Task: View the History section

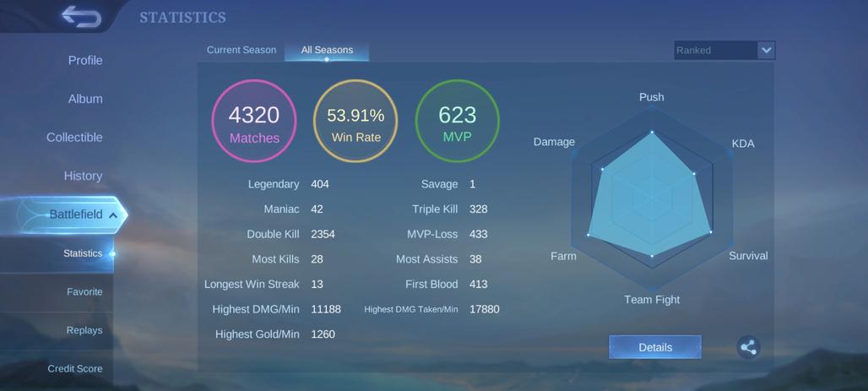Action: click(x=83, y=176)
